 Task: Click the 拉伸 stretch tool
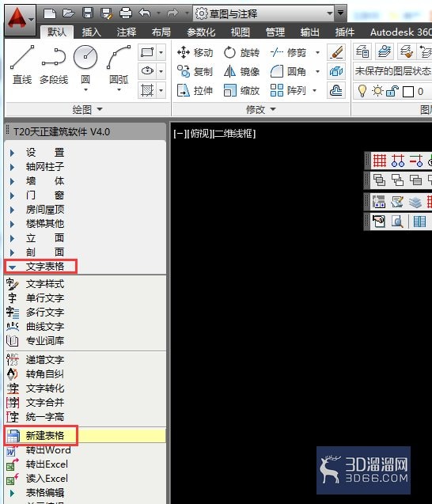195,90
